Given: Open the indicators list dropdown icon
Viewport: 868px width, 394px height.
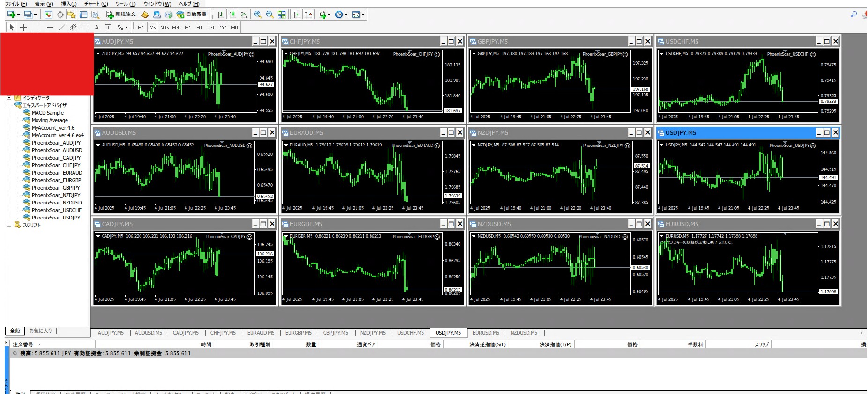Looking at the screenshot, I should pos(324,15).
